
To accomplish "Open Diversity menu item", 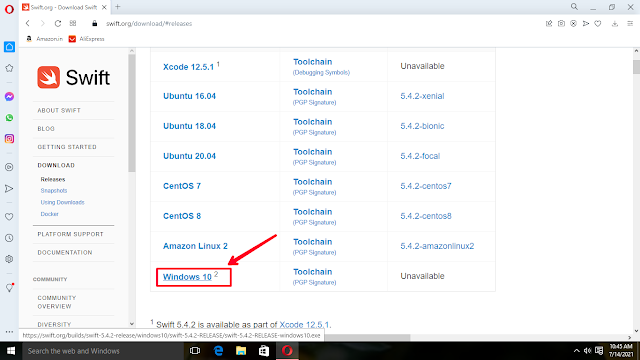I will pyautogui.click(x=54, y=324).
